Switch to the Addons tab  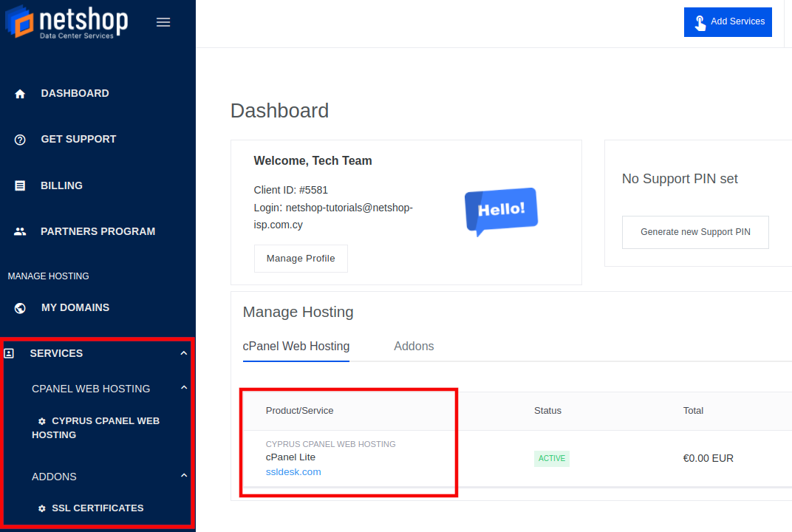pyautogui.click(x=414, y=346)
